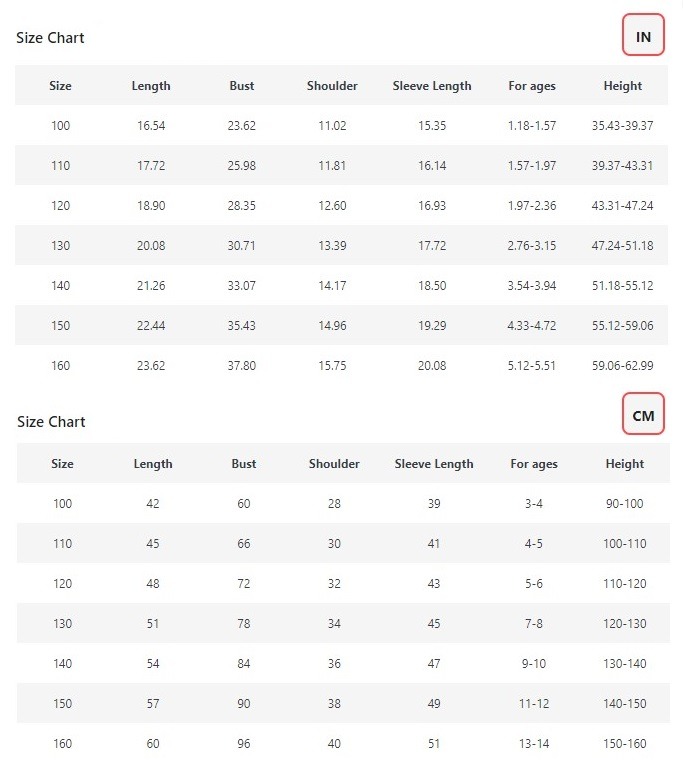Select the 35.43-39.37 height cell

(x=622, y=126)
